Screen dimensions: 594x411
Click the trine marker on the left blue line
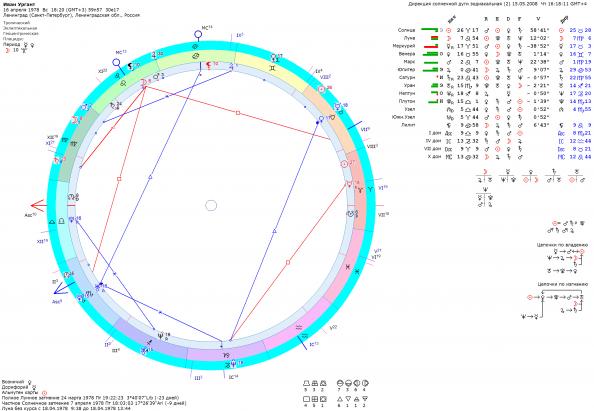coord(150,177)
